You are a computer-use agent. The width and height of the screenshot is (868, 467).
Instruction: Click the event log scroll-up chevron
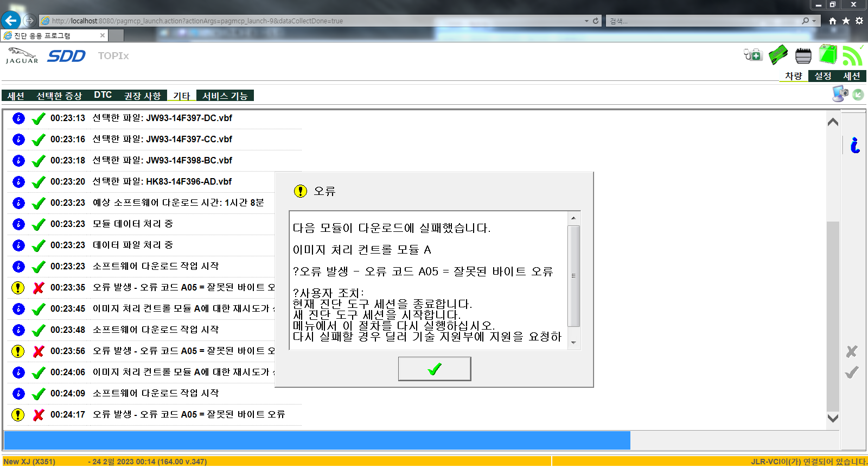click(833, 122)
